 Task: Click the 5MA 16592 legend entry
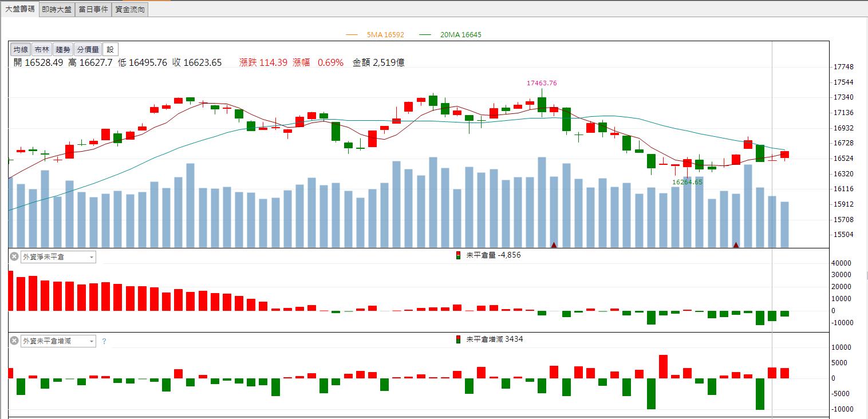(x=375, y=35)
